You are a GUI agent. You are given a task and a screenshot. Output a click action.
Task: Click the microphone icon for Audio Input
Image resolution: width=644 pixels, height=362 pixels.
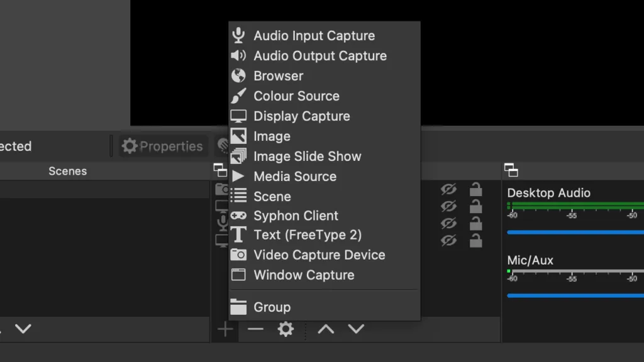pyautogui.click(x=238, y=35)
